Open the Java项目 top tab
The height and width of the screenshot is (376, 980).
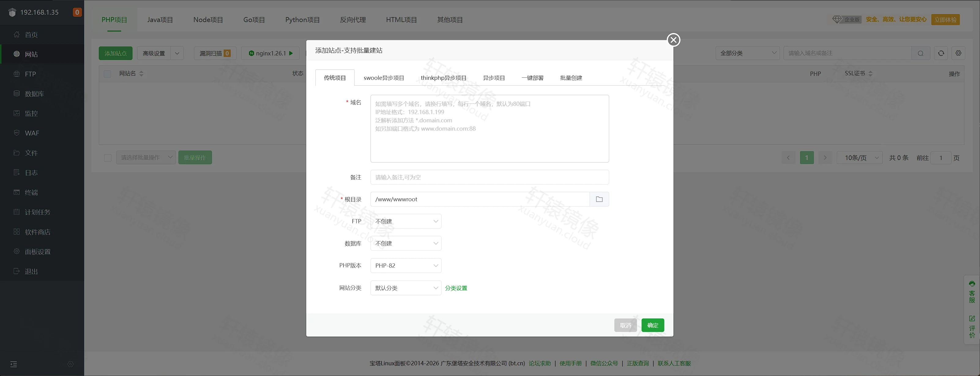coord(160,20)
